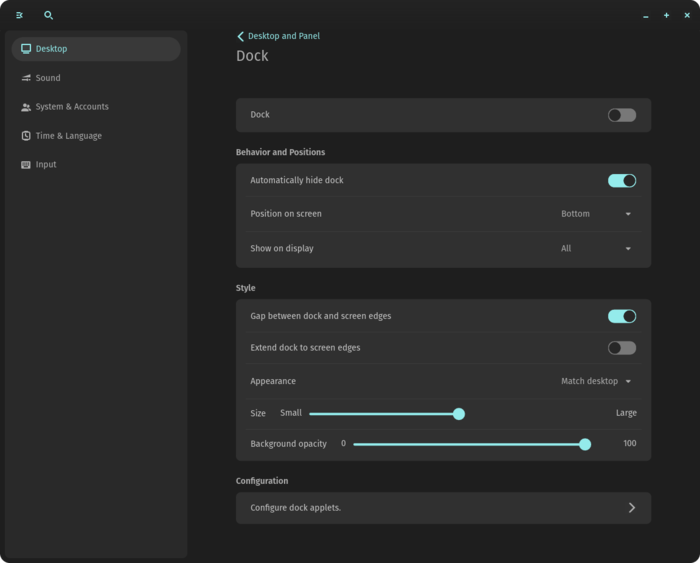Open the search magnifier icon
The image size is (700, 563).
tap(48, 15)
